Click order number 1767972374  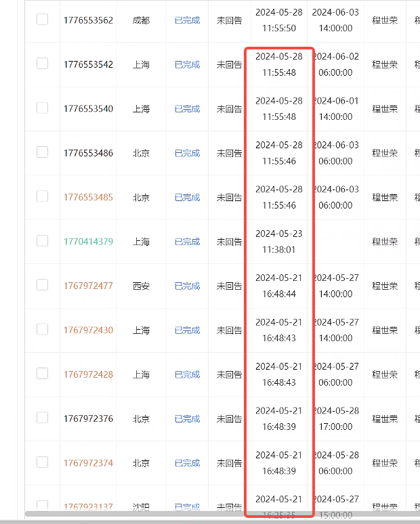pyautogui.click(x=88, y=463)
